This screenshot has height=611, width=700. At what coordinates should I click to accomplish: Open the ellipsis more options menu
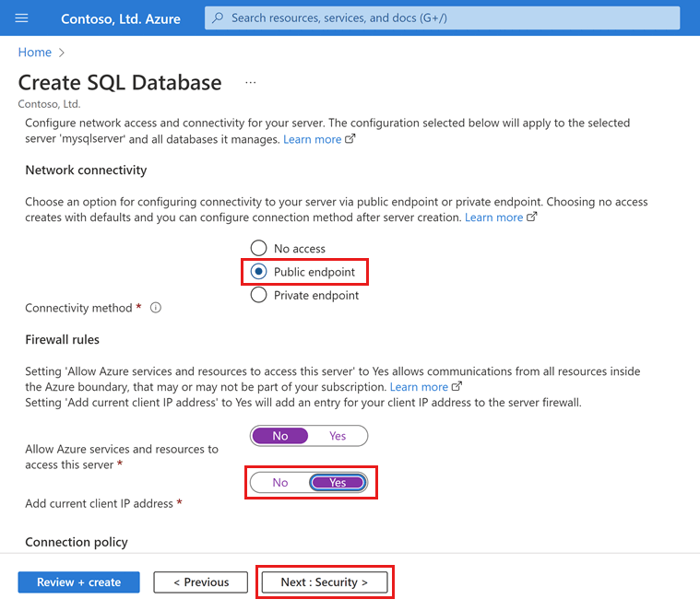pyautogui.click(x=251, y=83)
